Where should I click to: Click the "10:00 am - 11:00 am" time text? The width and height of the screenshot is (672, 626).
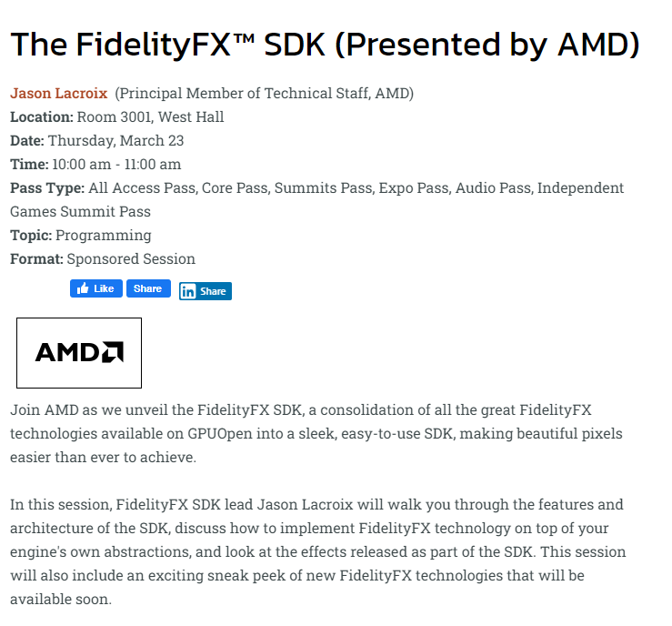(116, 165)
